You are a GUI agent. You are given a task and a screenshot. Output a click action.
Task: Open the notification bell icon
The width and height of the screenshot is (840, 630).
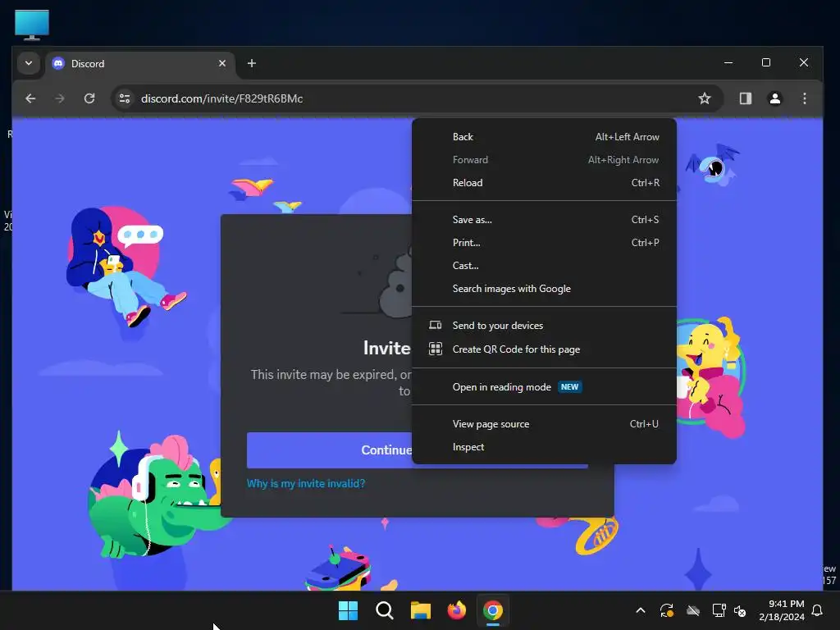click(x=817, y=610)
